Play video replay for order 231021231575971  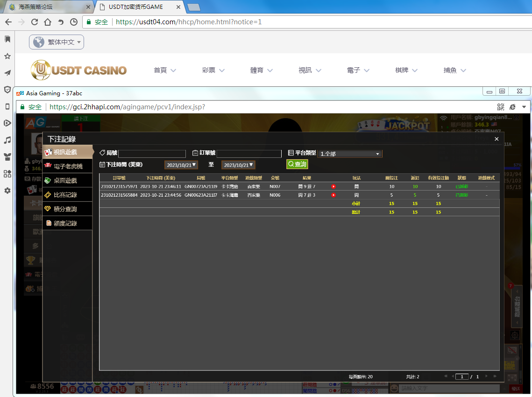click(x=333, y=186)
